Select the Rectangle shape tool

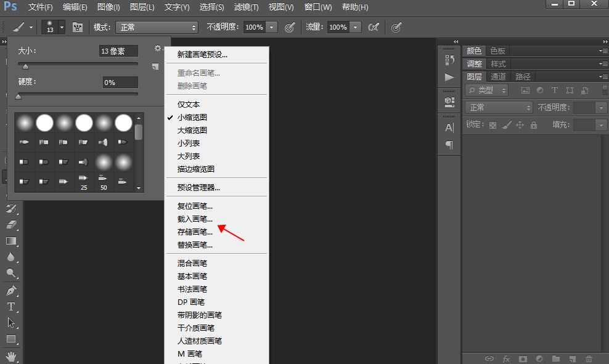(11, 339)
